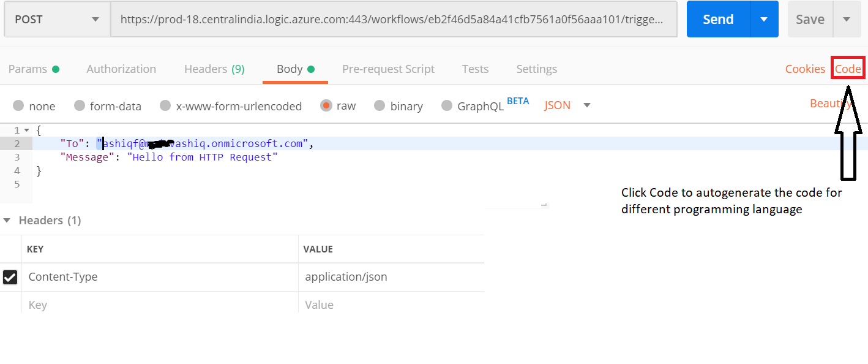
Task: Click the Code link to generate code
Action: pos(848,69)
